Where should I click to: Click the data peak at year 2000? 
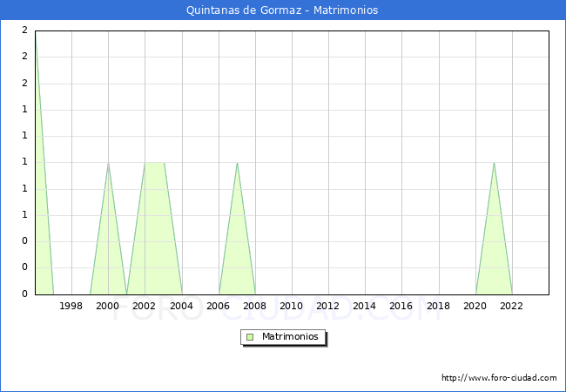pos(108,163)
